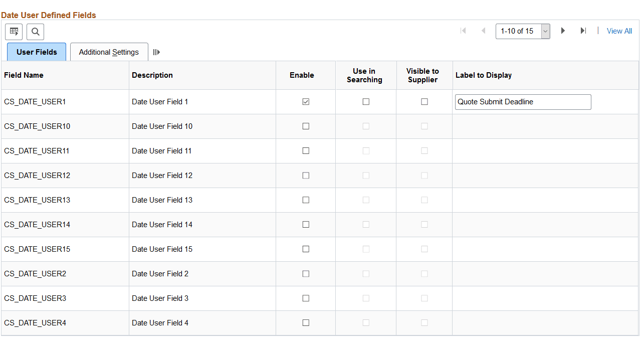Go to the next page of results

[562, 31]
